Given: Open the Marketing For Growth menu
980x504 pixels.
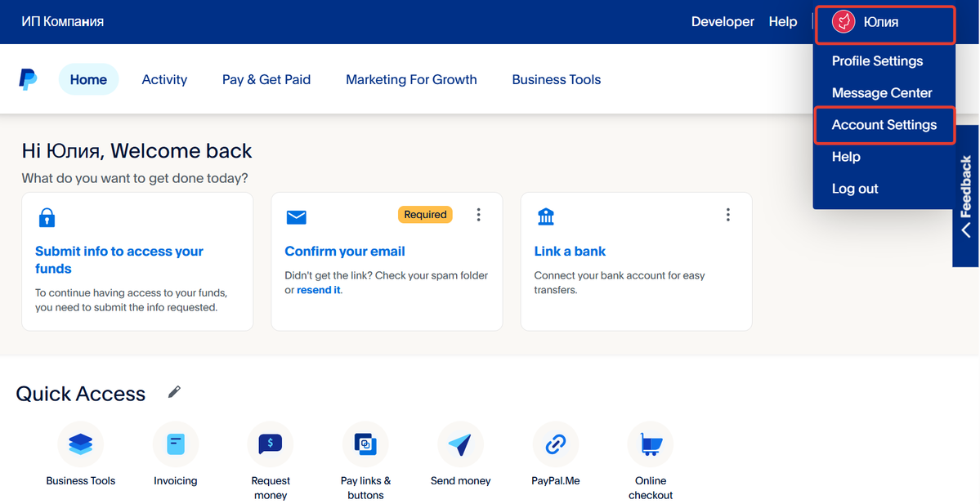Looking at the screenshot, I should [411, 79].
